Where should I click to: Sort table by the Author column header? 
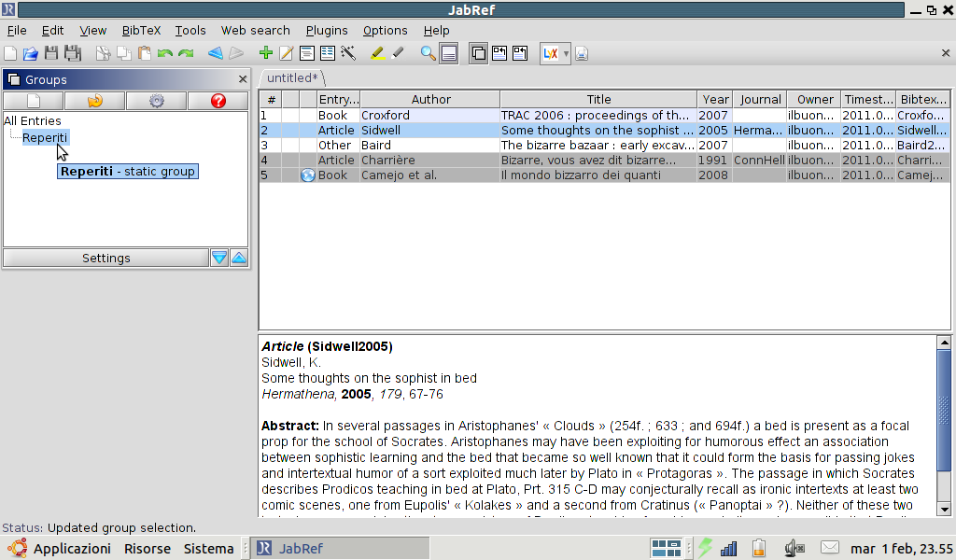pos(430,99)
